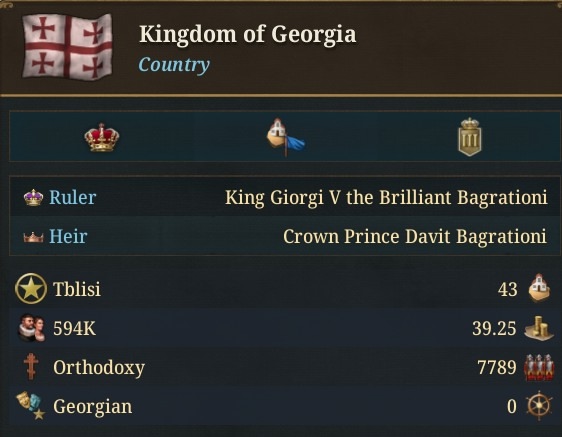The image size is (562, 437).
Task: Click the Tblisi capital name
Action: [x=77, y=289]
